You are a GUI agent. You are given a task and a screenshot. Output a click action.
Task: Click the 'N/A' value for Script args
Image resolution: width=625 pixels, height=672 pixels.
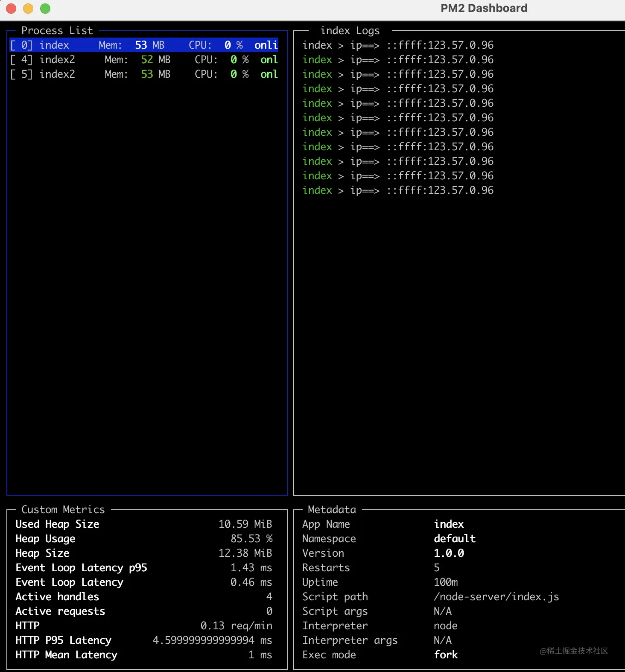pos(443,611)
